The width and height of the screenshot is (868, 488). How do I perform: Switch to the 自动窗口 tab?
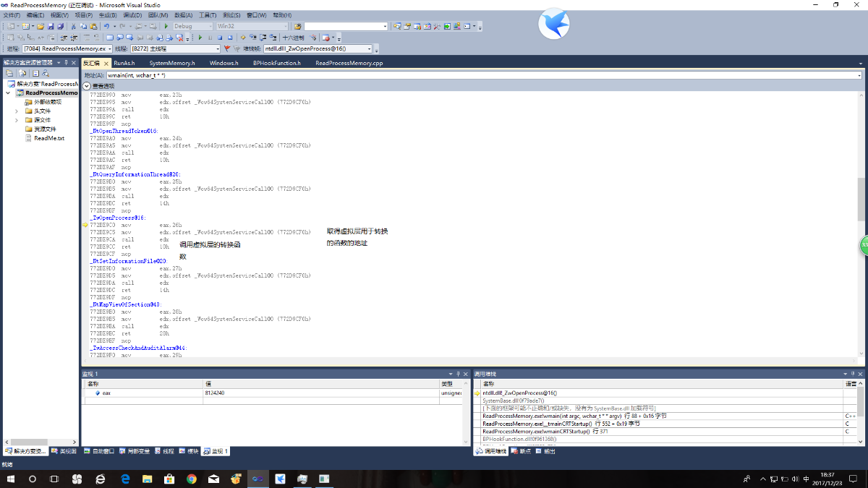[99, 451]
